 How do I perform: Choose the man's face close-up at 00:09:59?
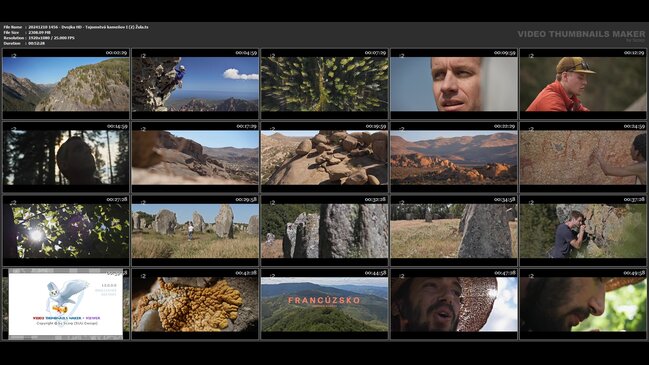(454, 84)
